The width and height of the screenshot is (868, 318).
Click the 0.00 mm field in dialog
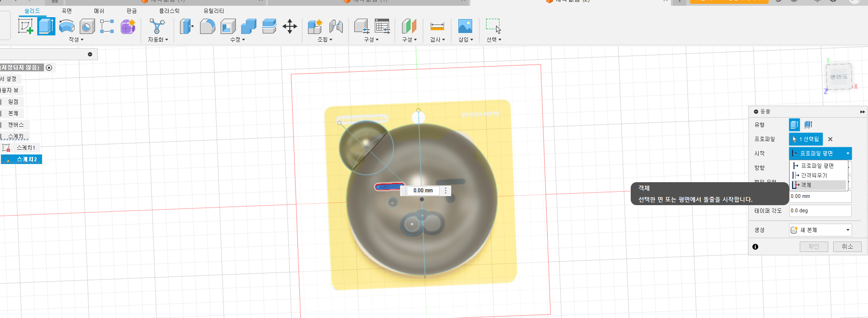coord(820,197)
